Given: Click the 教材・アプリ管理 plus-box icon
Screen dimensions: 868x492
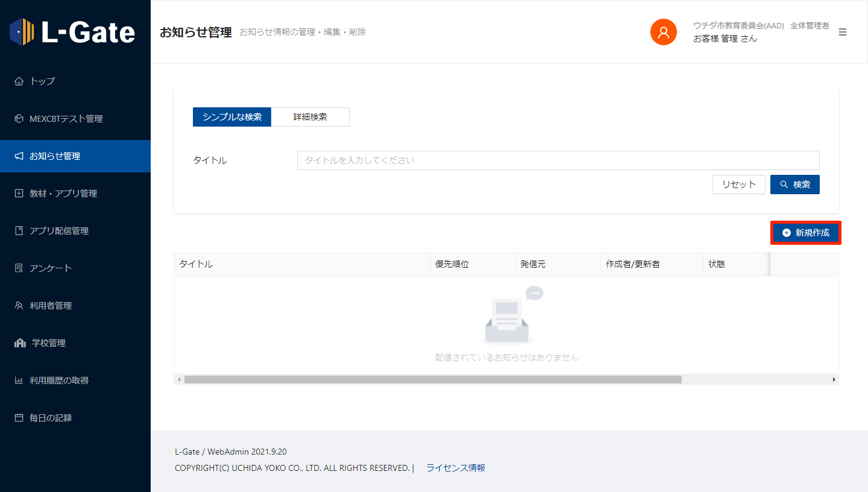Looking at the screenshot, I should (19, 194).
